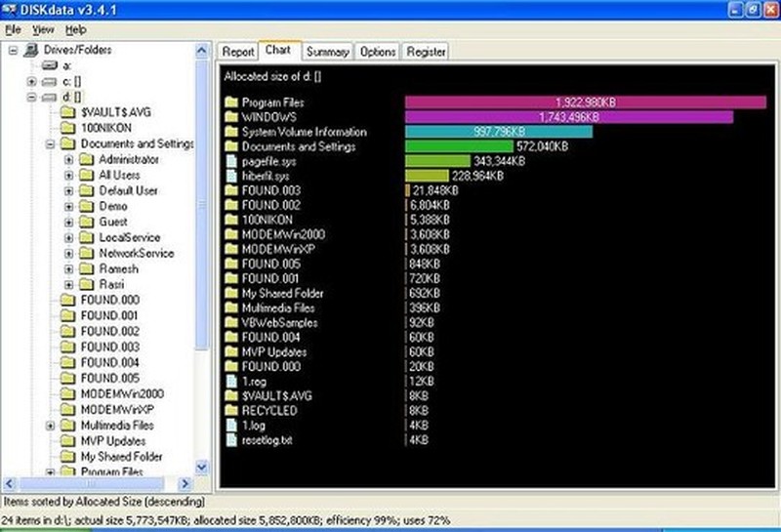Click the MODEMWin2000 label in chart

click(x=283, y=234)
